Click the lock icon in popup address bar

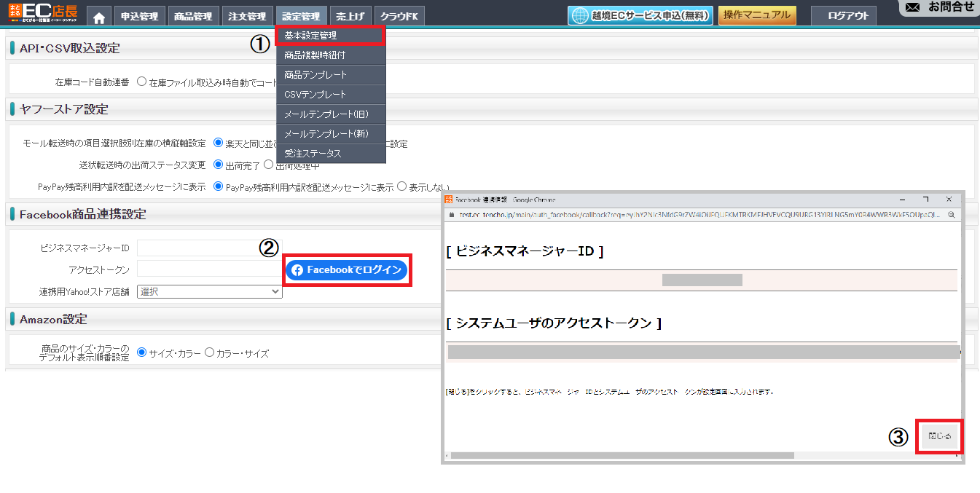451,215
